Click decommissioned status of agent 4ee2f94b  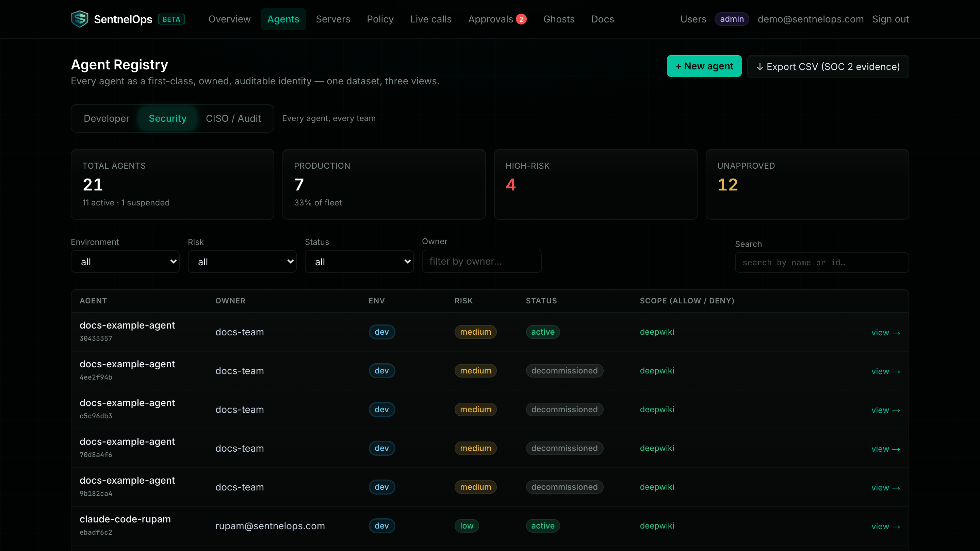click(x=565, y=371)
